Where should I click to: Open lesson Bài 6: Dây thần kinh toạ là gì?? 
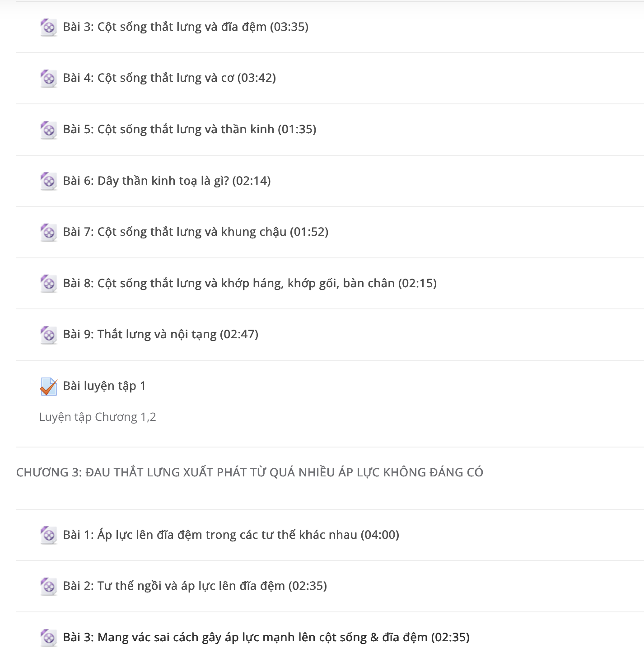(x=167, y=181)
